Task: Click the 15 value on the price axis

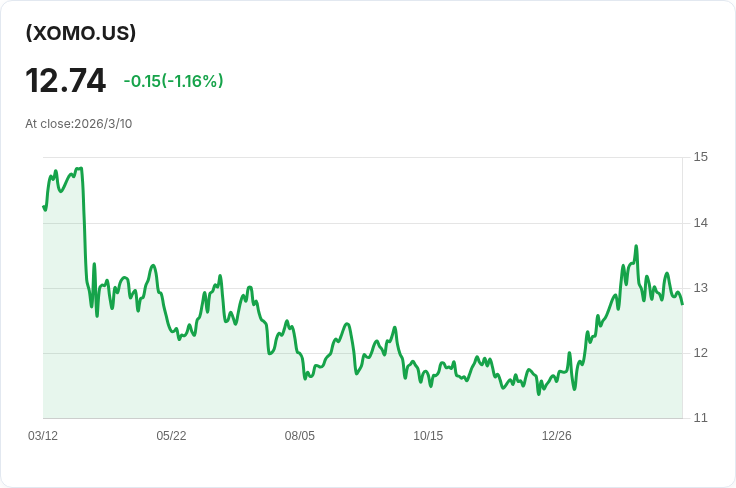Action: pos(701,157)
